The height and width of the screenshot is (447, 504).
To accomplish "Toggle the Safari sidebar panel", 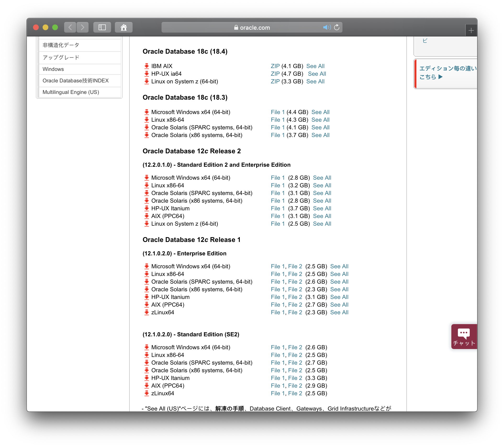I will pyautogui.click(x=102, y=27).
